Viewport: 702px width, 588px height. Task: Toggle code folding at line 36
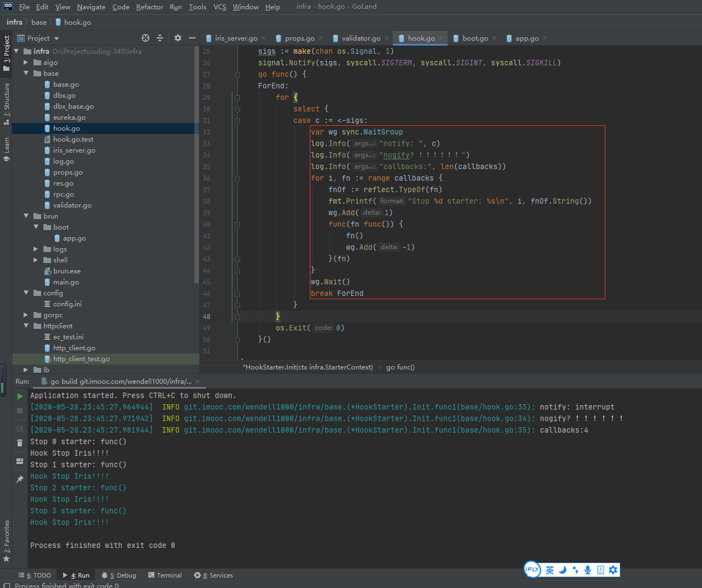tap(237, 178)
